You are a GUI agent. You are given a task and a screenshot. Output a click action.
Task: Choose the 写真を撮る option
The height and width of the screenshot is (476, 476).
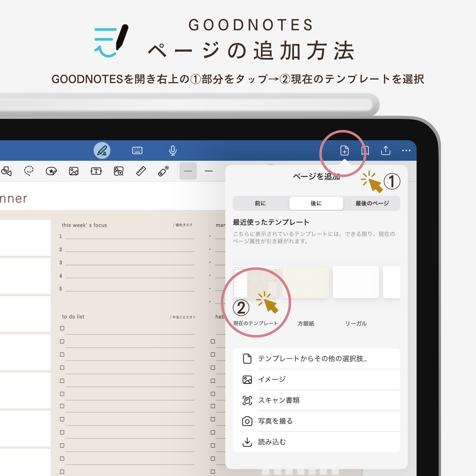pyautogui.click(x=316, y=421)
